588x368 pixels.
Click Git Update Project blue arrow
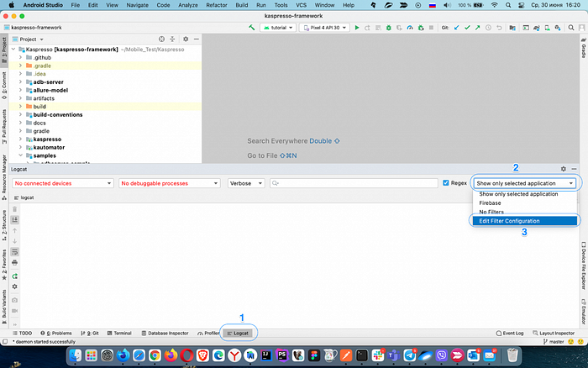[456, 28]
